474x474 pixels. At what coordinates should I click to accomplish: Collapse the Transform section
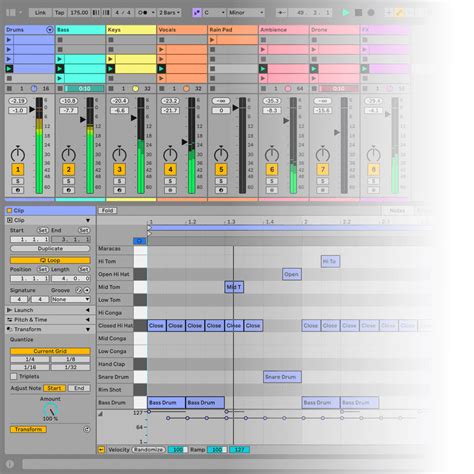(88, 329)
